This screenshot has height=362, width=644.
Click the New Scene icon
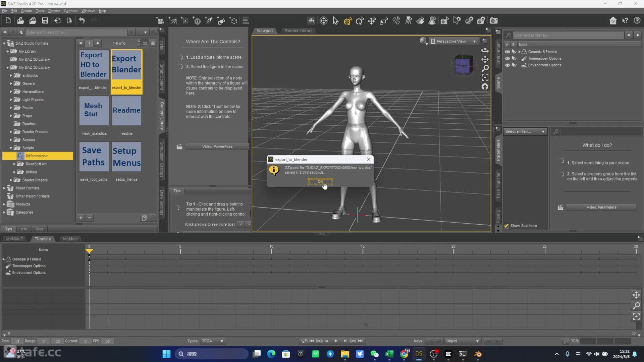point(8,20)
